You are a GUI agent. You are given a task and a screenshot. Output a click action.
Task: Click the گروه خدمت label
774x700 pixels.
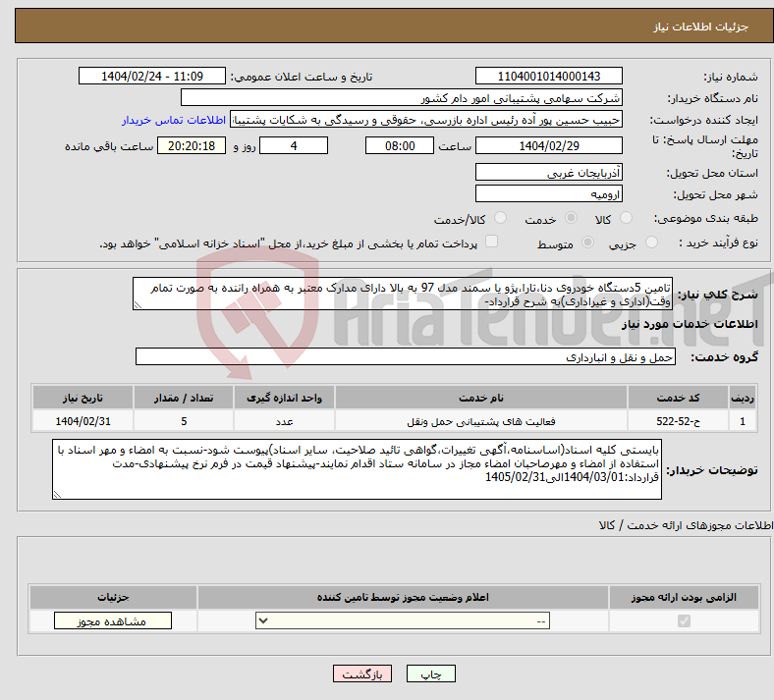pos(724,357)
